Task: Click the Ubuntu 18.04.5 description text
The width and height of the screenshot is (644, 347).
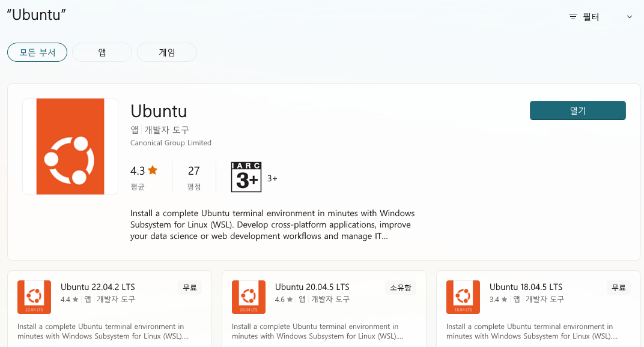Action: coord(532,331)
